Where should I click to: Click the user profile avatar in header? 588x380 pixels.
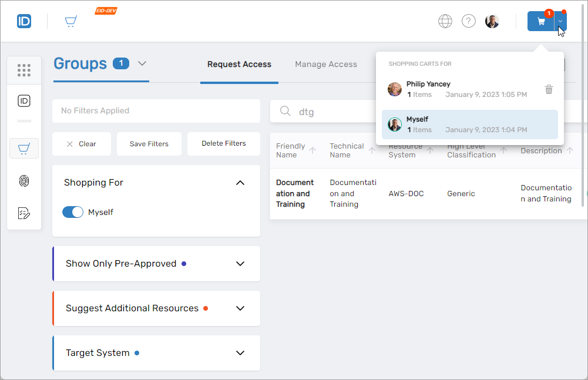[x=492, y=21]
